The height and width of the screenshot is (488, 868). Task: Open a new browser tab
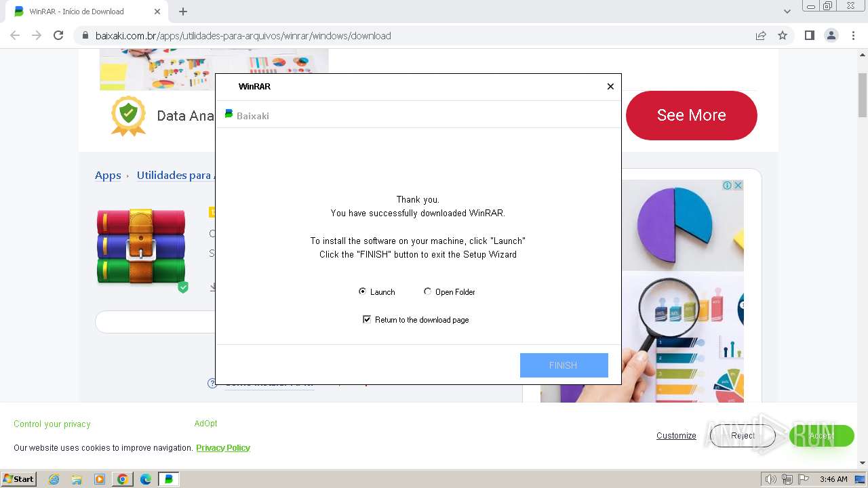pos(183,12)
